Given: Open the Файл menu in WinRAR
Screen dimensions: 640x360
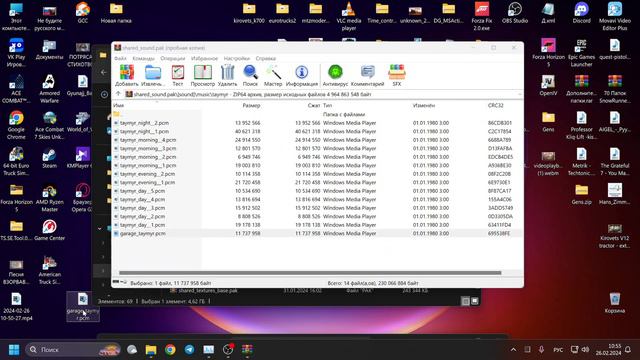Looking at the screenshot, I should (120, 58).
